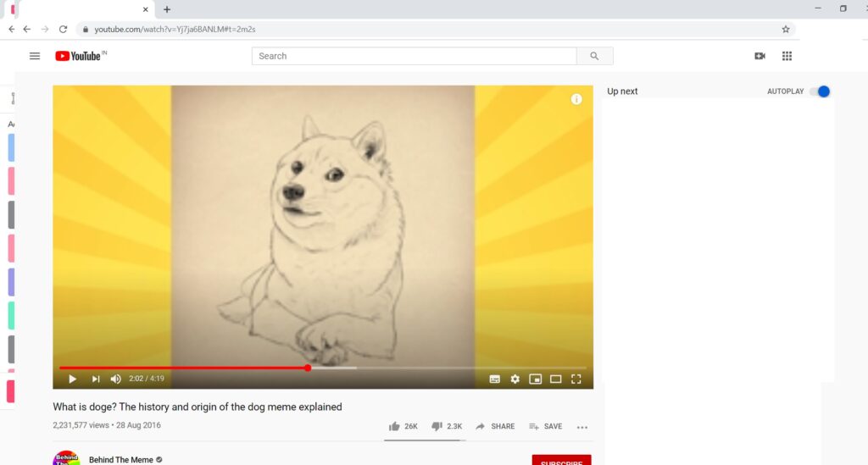
Task: Turn off the Autoplay switch
Action: point(820,91)
